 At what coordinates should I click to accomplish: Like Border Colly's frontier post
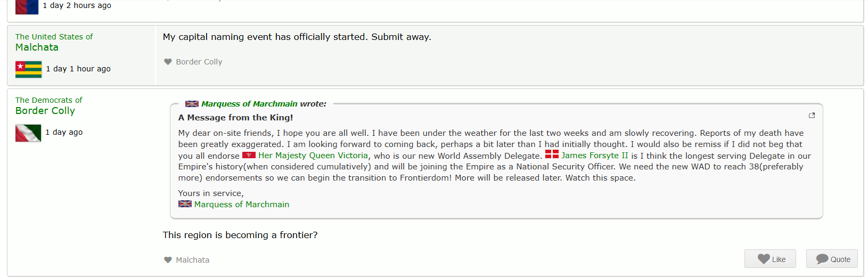click(769, 259)
